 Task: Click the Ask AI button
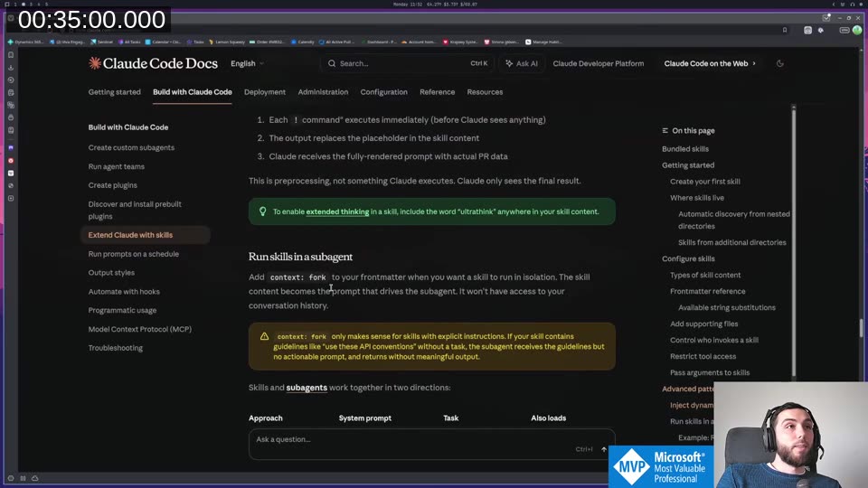tap(522, 63)
